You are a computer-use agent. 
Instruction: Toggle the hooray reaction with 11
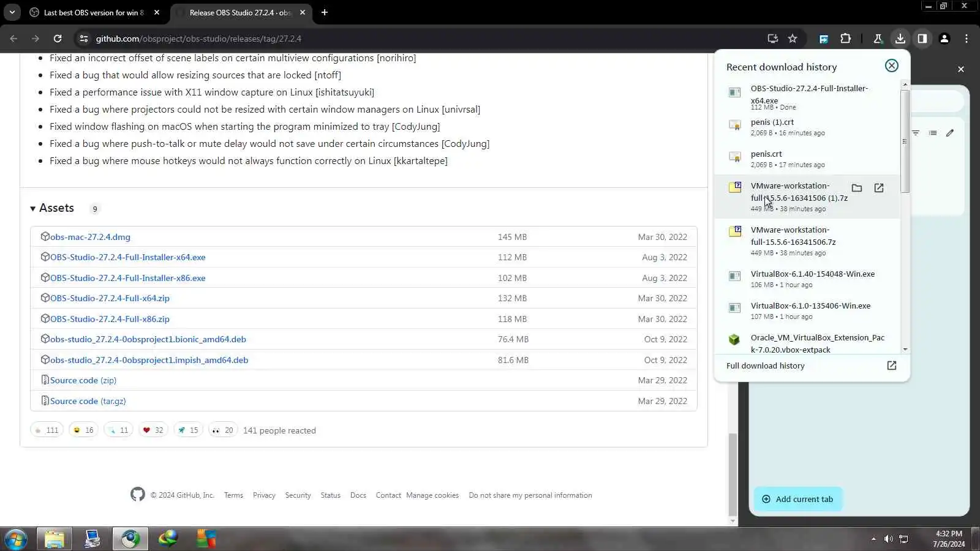click(118, 430)
